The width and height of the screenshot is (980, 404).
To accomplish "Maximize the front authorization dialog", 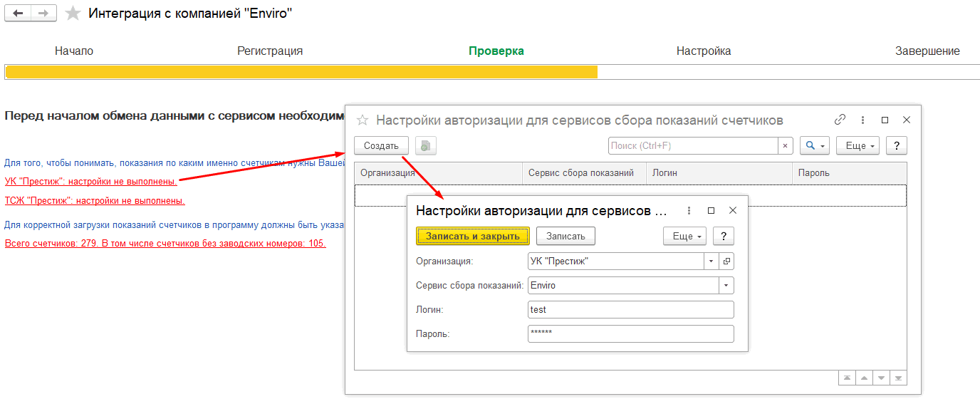I will click(x=711, y=211).
